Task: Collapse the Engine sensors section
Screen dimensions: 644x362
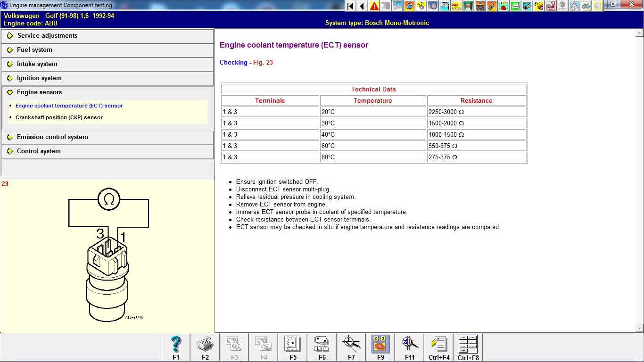Action: click(x=39, y=92)
